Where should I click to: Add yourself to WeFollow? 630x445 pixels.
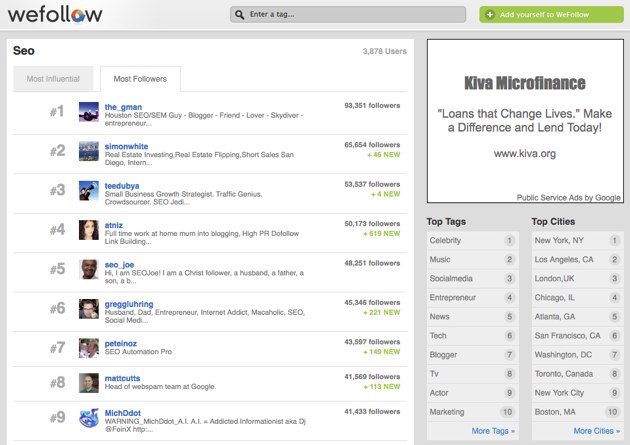tap(551, 14)
